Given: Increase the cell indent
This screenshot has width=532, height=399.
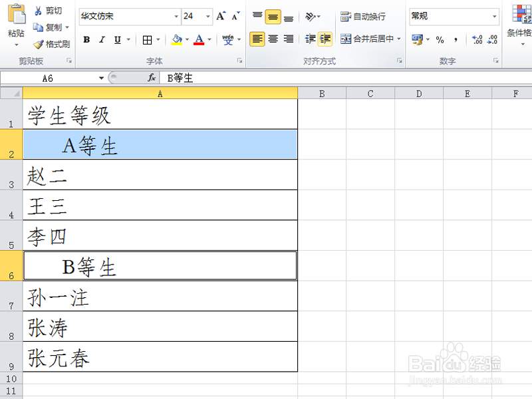Looking at the screenshot, I should 325,39.
